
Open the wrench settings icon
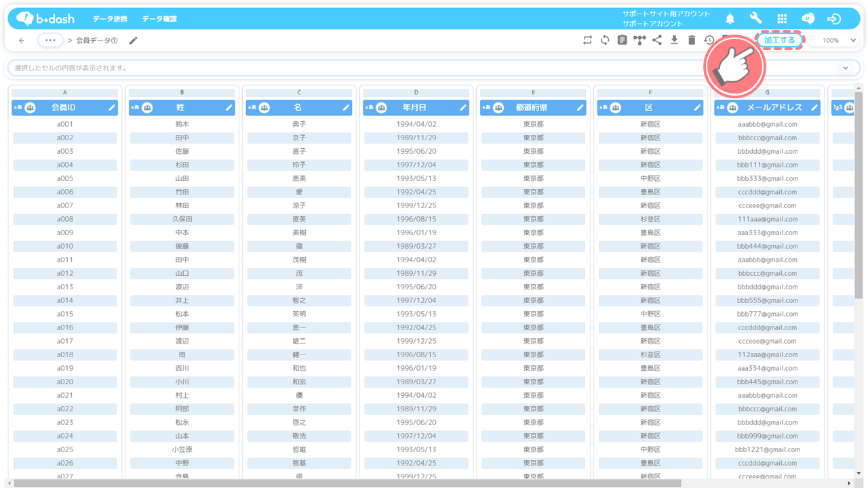point(755,19)
